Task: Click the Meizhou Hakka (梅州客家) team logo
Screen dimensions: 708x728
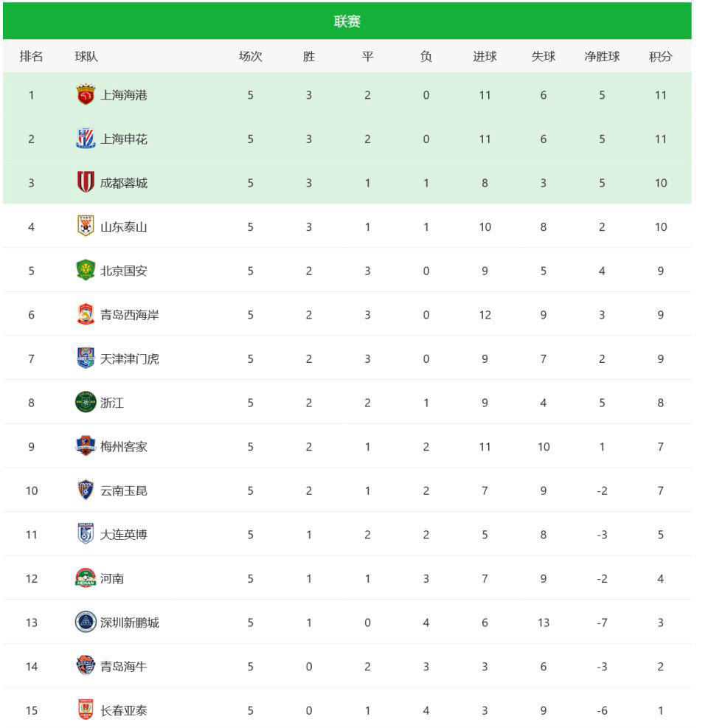Action: pos(86,446)
